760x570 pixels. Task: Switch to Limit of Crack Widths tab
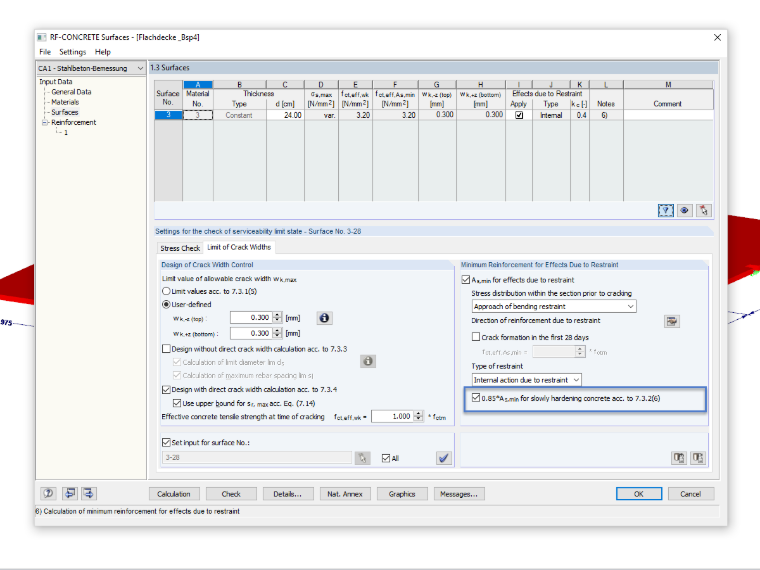(239, 247)
